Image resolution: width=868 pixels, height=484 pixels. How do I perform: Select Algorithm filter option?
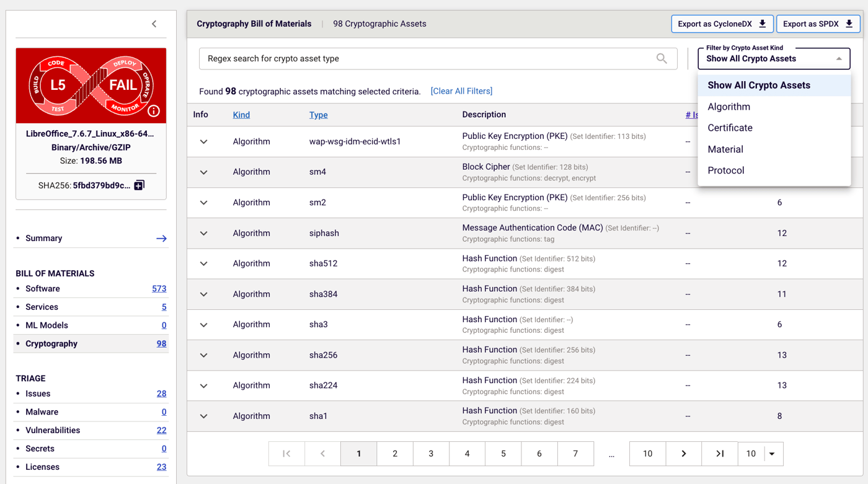tap(774, 107)
